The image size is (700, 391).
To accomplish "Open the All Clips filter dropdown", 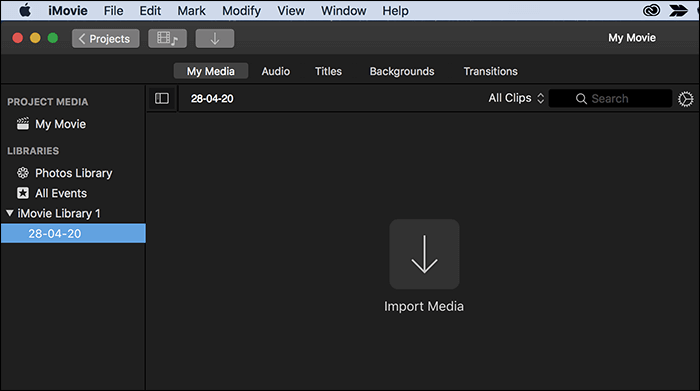I will point(516,98).
